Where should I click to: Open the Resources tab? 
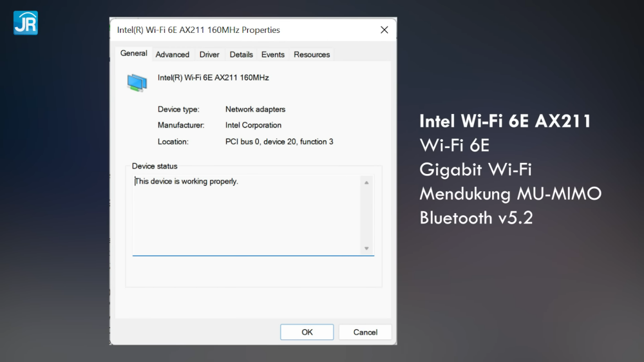coord(312,55)
